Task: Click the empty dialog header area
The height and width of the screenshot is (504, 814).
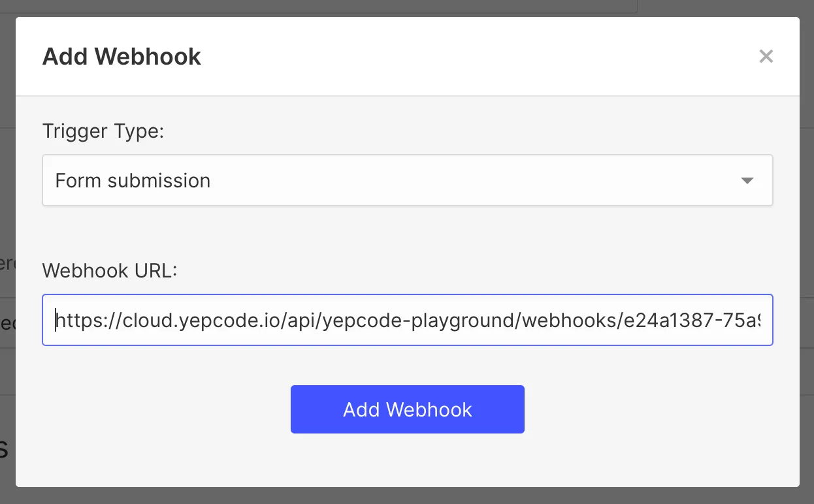Action: (x=457, y=57)
